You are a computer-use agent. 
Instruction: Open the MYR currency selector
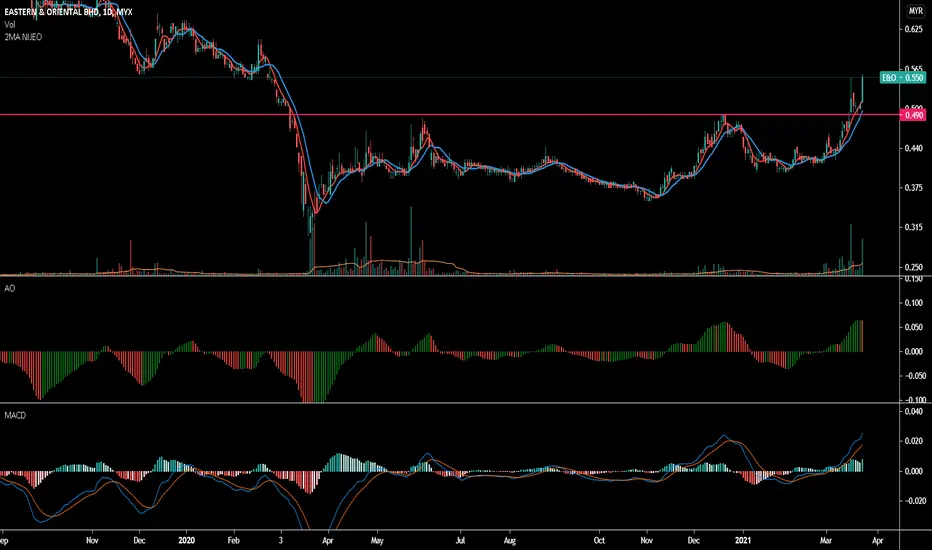pos(915,11)
